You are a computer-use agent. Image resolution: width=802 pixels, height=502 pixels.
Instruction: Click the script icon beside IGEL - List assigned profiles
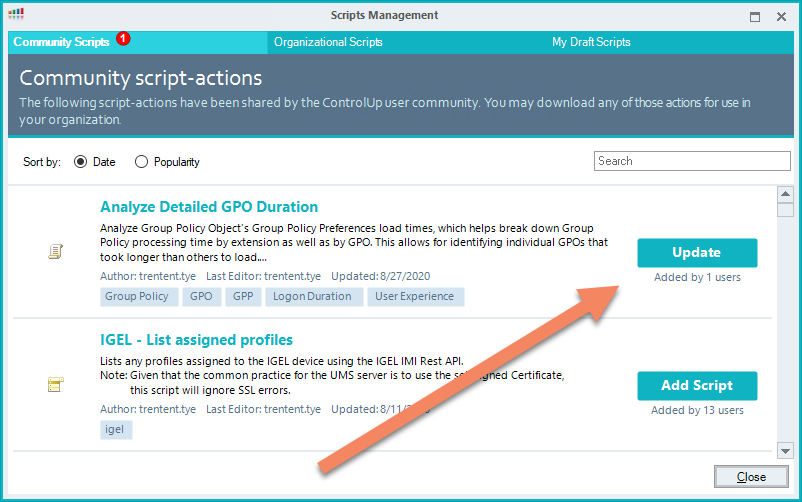55,384
